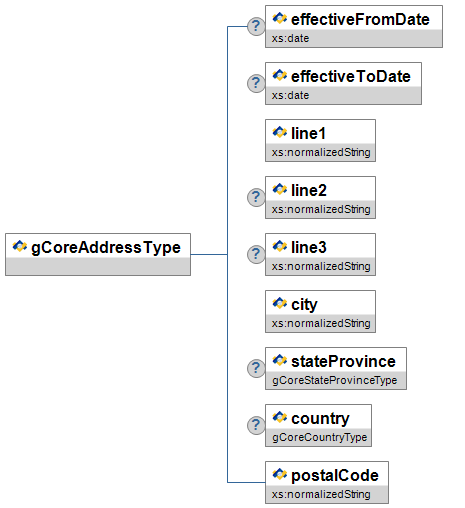Click the element icon in postalCode box
465x508 pixels.
280,475
